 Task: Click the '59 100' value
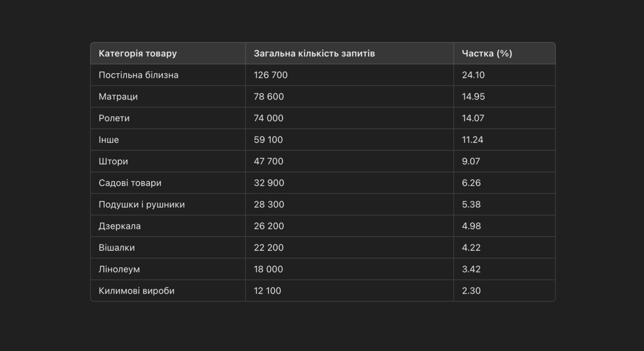click(268, 139)
